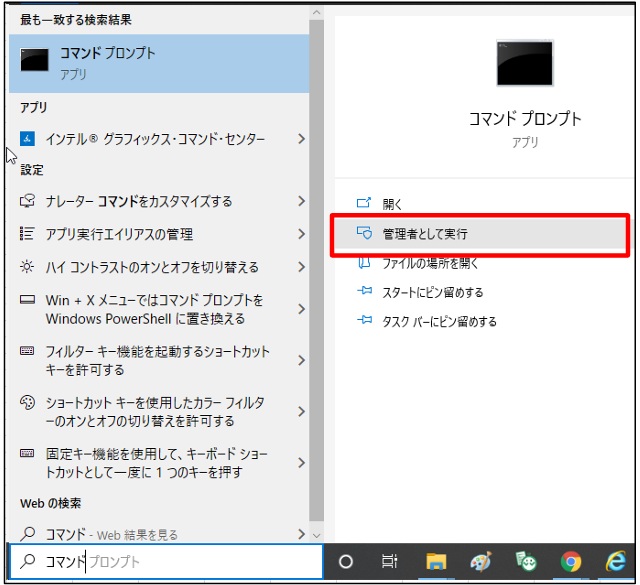The image size is (640, 585).
Task: Click the pin icon for スタートにピン留めする
Action: [x=364, y=291]
